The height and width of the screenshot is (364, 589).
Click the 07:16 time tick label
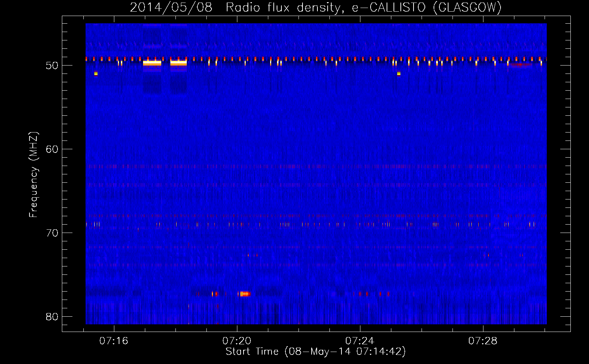click(x=114, y=341)
